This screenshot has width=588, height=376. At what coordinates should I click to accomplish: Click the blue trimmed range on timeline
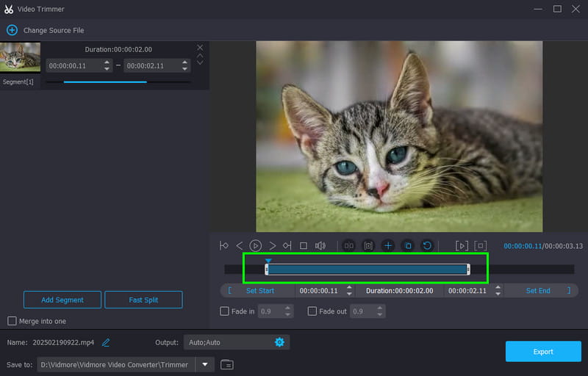pos(367,270)
